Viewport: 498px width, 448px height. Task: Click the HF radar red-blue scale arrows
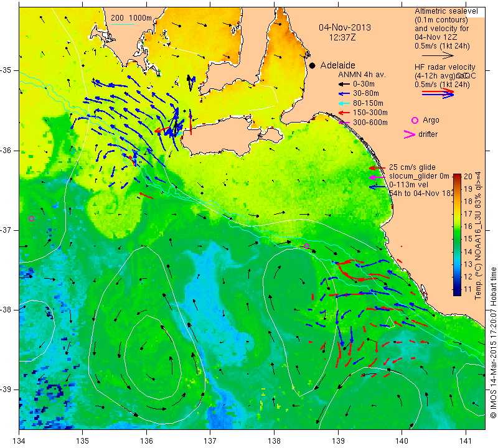click(438, 93)
